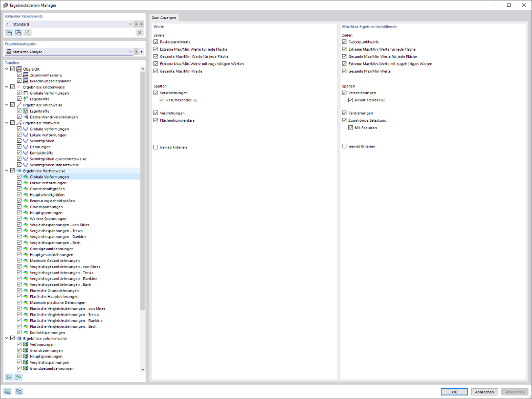Click the Kontaktspannungen surface icon
The width and height of the screenshot is (532, 399).
pyautogui.click(x=26, y=332)
